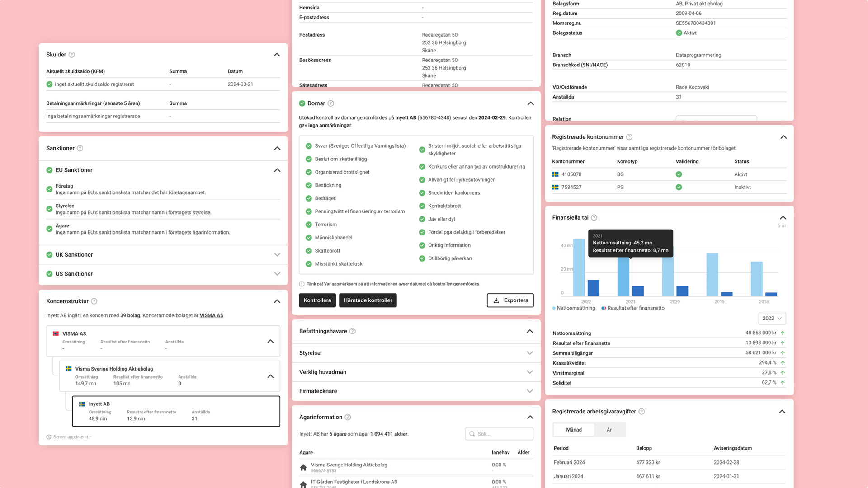
Task: Click green check icon beside Domar title
Action: 302,103
